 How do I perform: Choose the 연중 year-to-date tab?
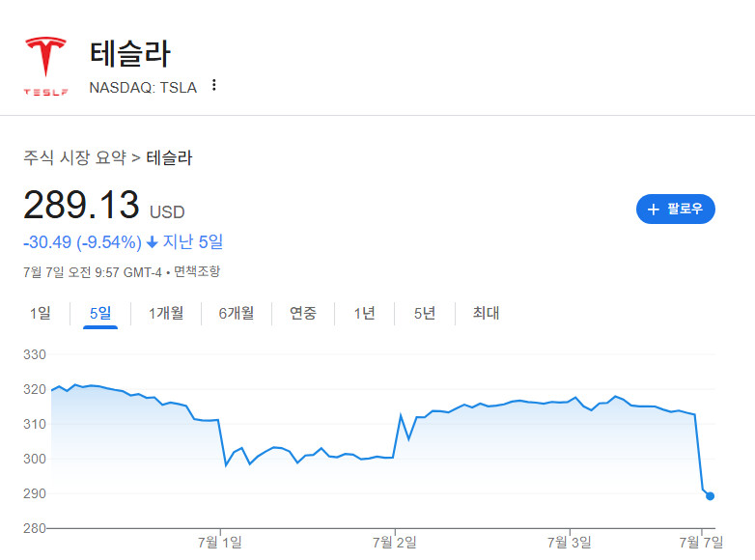pos(302,313)
